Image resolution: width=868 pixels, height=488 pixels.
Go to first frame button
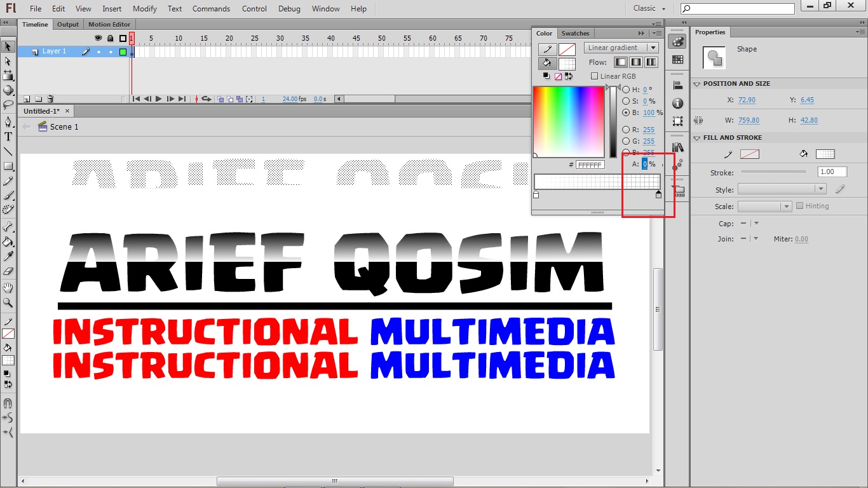click(136, 99)
